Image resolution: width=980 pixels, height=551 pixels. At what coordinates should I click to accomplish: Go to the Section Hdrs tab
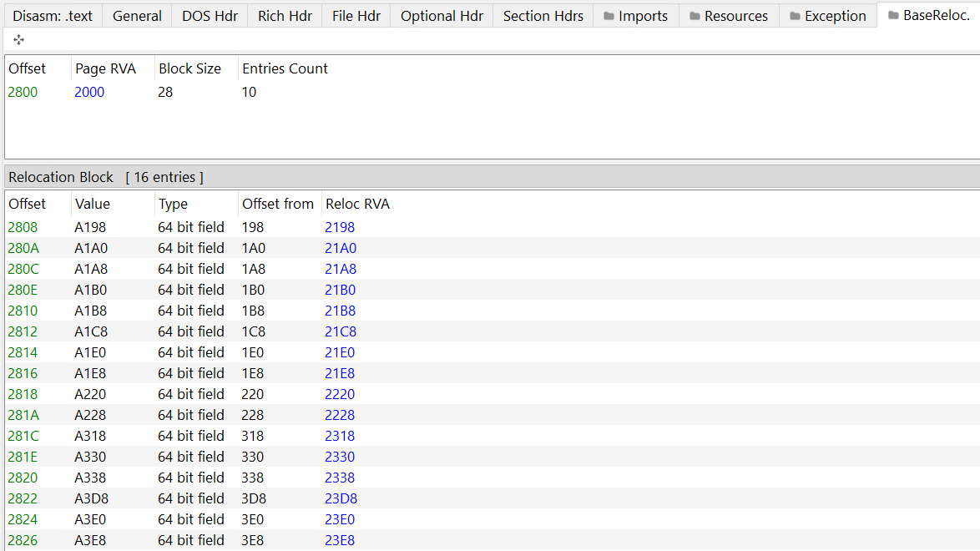[x=543, y=16]
